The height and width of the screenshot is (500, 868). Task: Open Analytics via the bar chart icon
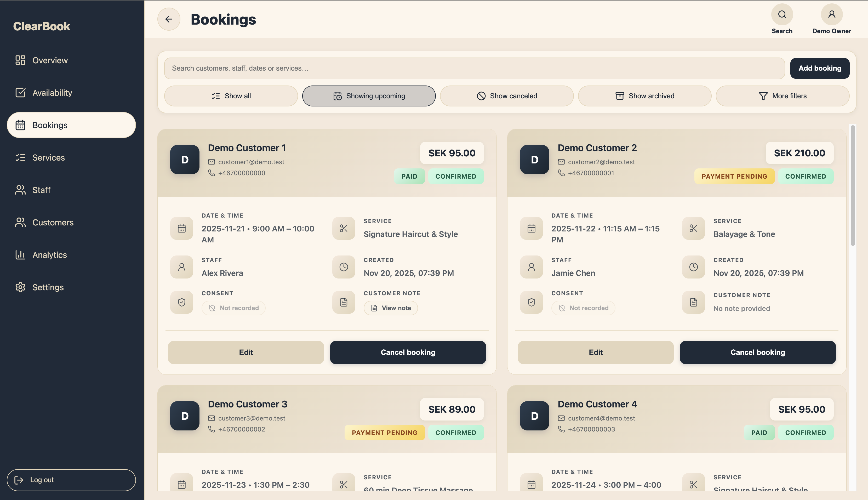[20, 254]
